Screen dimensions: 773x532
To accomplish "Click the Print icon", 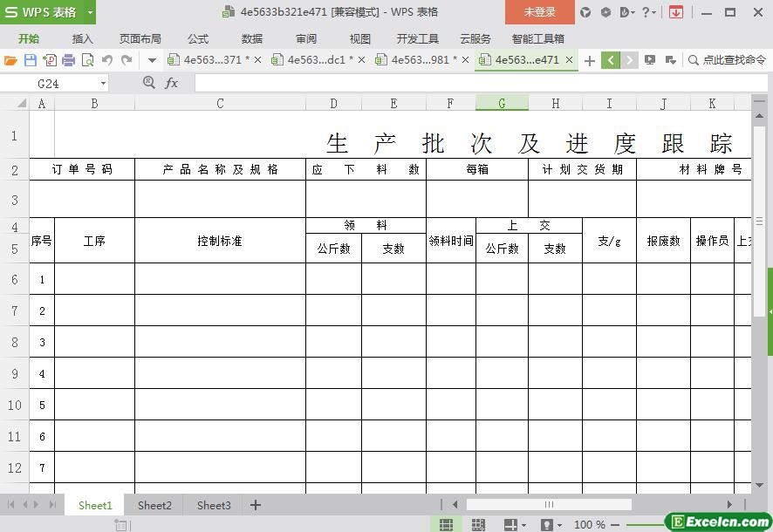I will click(69, 60).
